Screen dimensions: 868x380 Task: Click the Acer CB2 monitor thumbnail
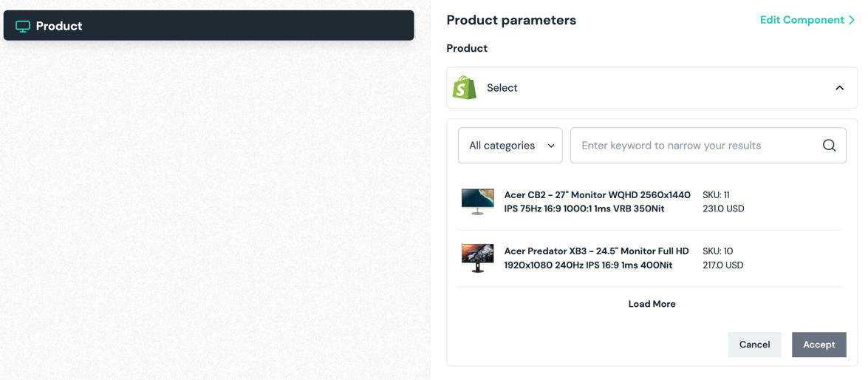point(477,201)
